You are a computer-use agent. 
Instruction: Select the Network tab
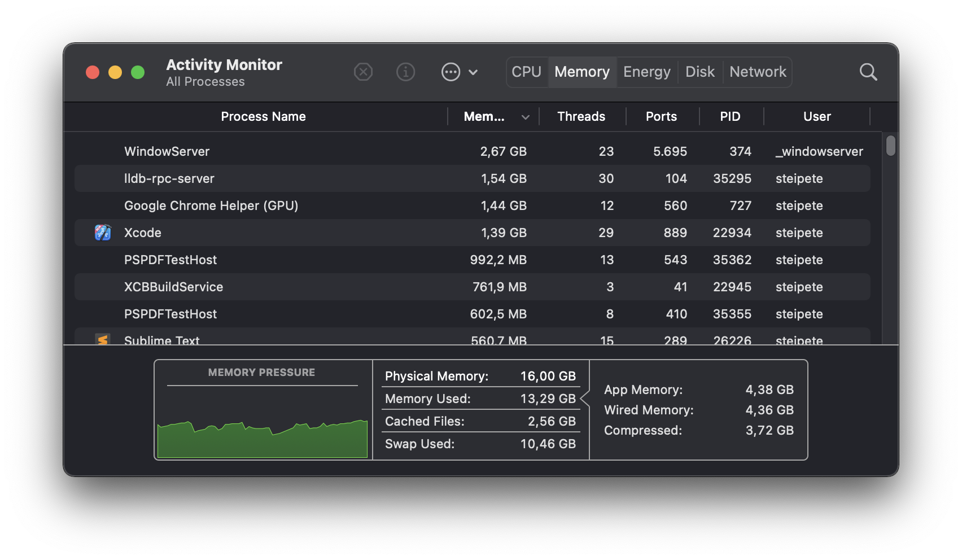point(758,72)
